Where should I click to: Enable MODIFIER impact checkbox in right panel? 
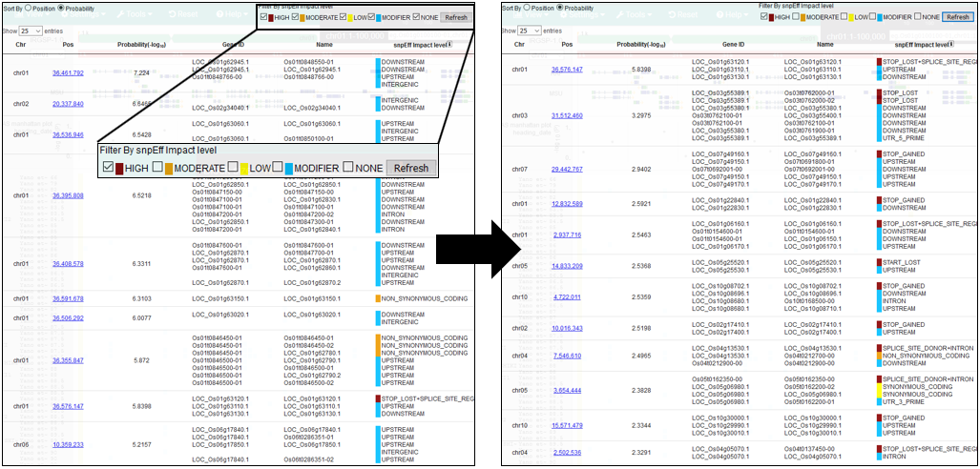[872, 16]
